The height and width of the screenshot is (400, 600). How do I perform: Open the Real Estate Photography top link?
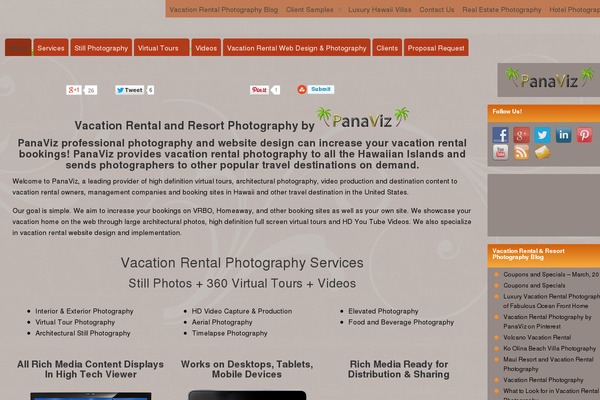[502, 10]
